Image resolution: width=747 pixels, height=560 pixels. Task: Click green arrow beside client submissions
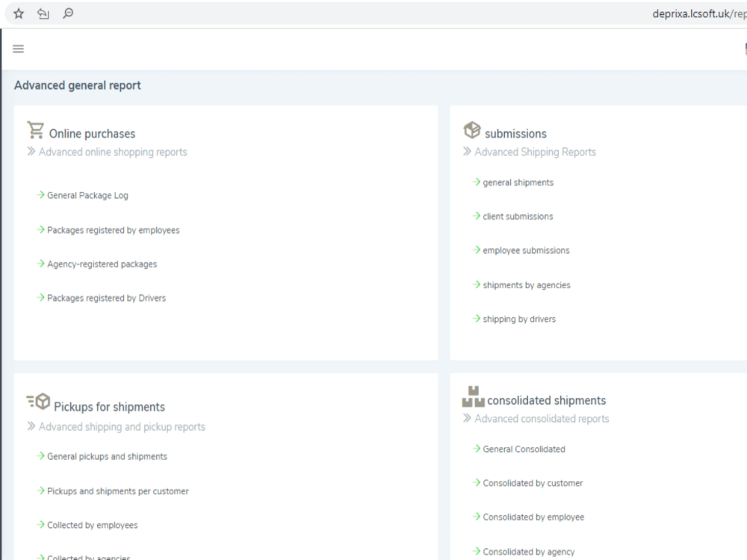pos(477,216)
